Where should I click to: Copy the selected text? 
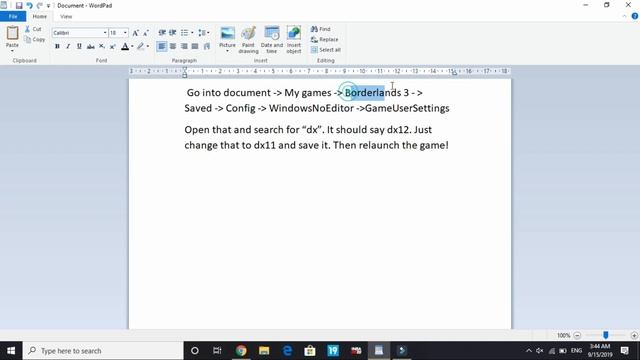pos(34,39)
